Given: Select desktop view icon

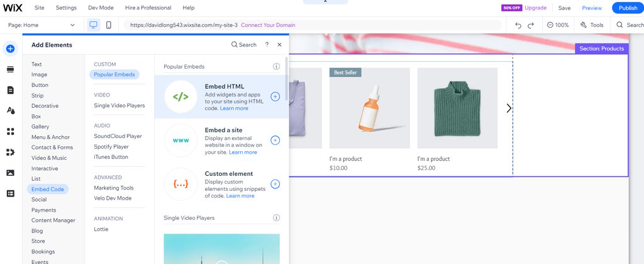Looking at the screenshot, I should [94, 25].
